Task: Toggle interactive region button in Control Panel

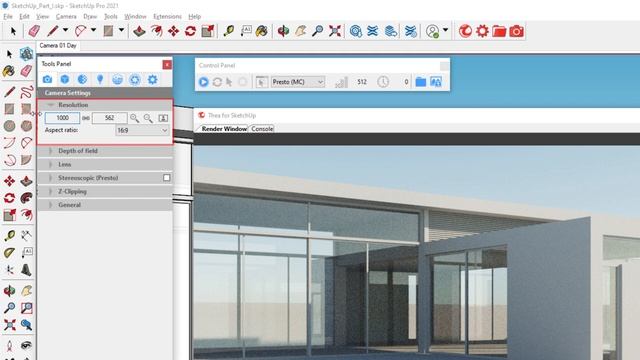Action: pyautogui.click(x=262, y=82)
